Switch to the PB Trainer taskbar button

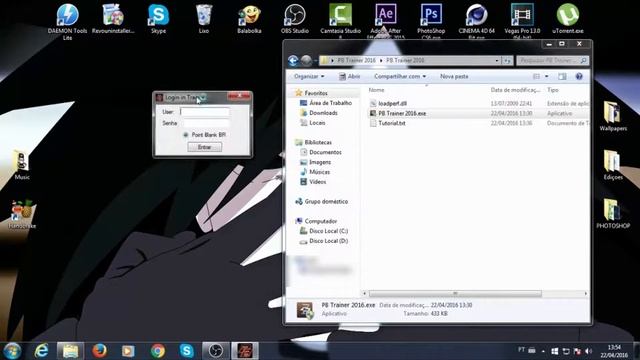[x=245, y=351]
